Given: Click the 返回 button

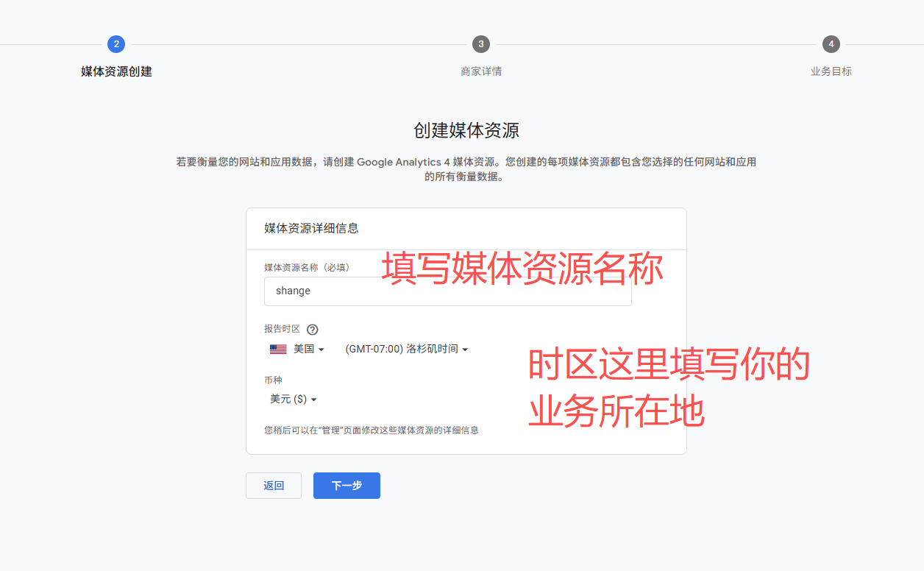Looking at the screenshot, I should click(274, 486).
